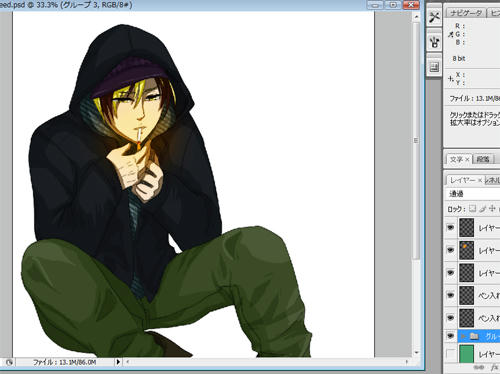Screen dimensions: 500x374
Task: Open status bar file info arrow menu
Action: pyautogui.click(x=118, y=362)
